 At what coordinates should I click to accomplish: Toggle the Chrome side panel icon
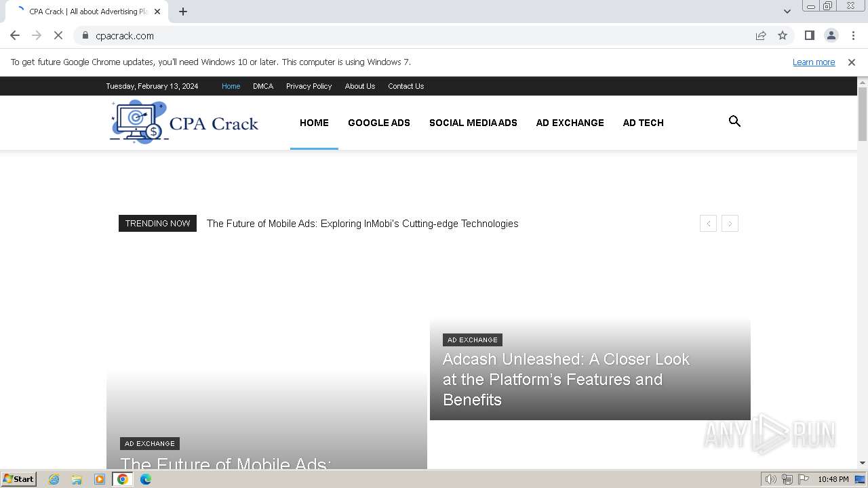(810, 35)
